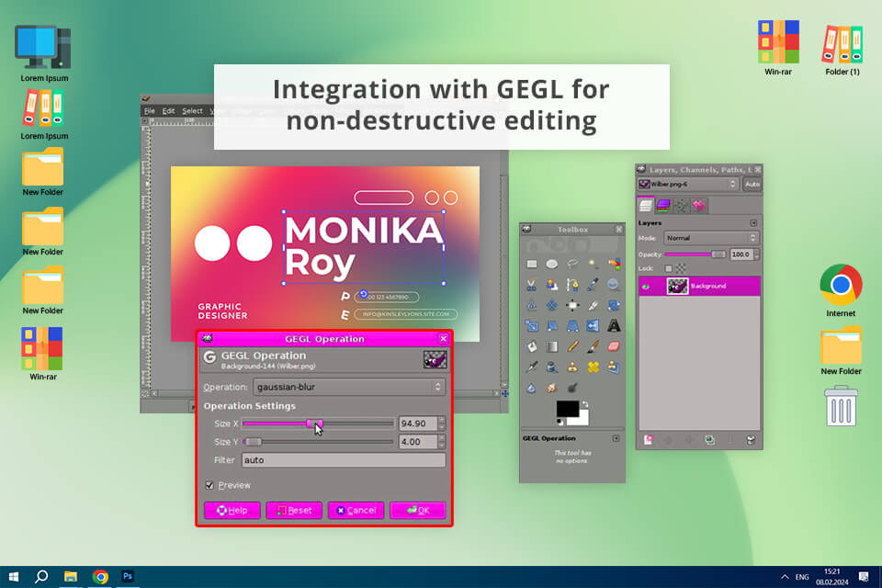
Task: Select the Rectangle Select tool in Toolbox
Action: tap(532, 264)
